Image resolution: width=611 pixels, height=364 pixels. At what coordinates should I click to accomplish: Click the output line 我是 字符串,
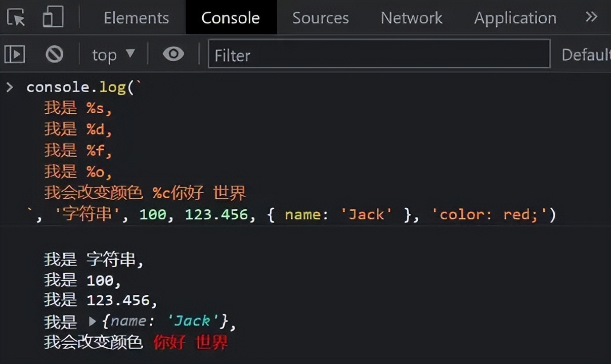click(94, 259)
